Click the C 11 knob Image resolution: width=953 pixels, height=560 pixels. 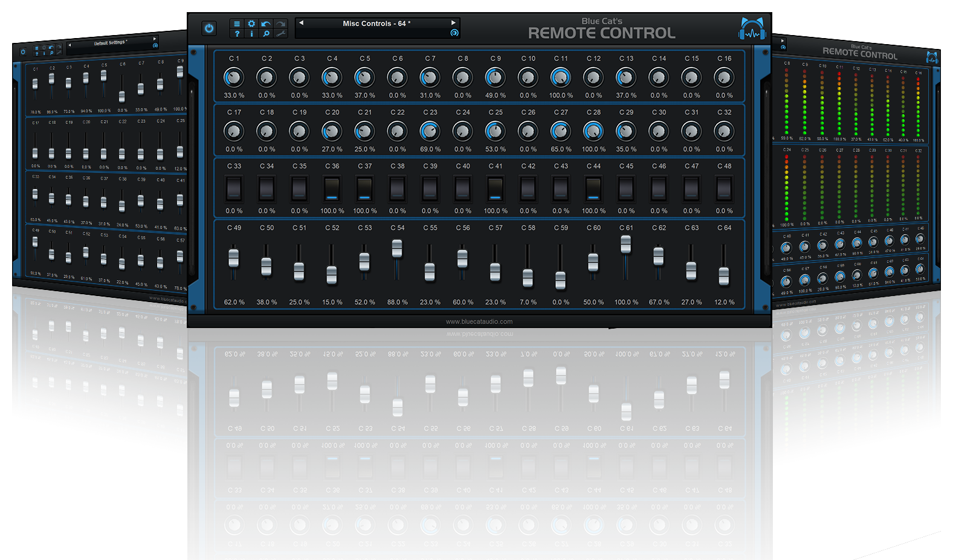[561, 77]
